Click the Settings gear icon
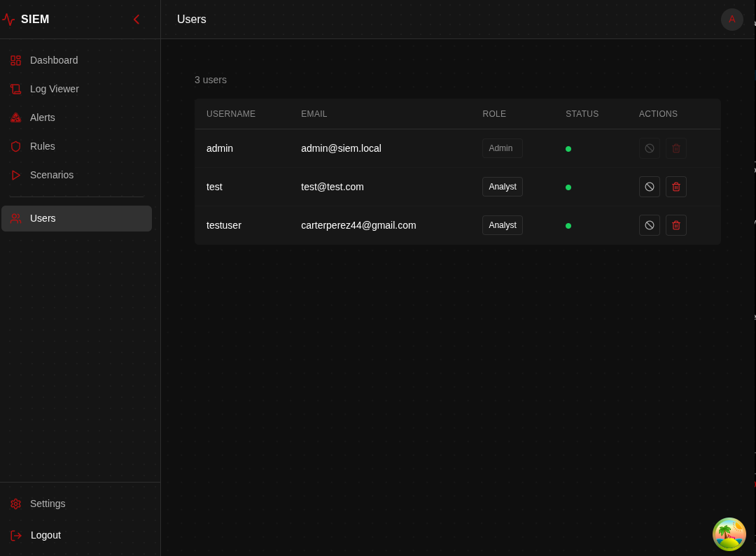The height and width of the screenshot is (556, 756). click(x=16, y=504)
